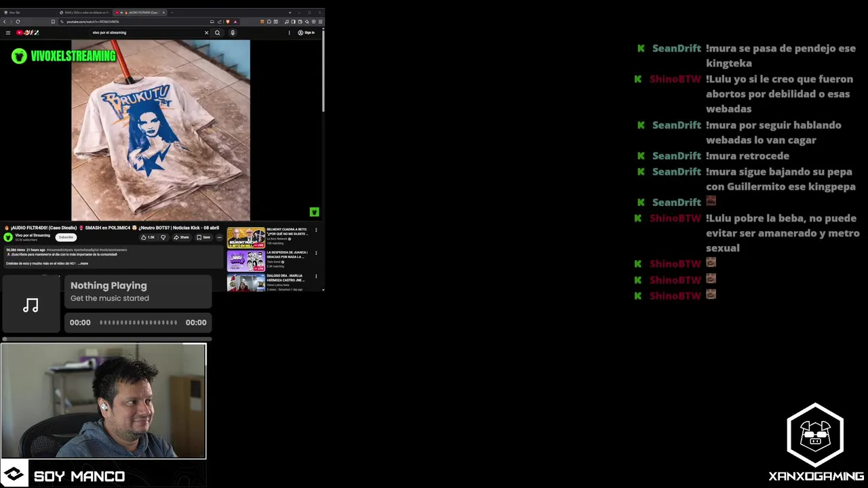The image size is (868, 488).
Task: Open the Vivo por el Streaming avatar
Action: click(8, 237)
